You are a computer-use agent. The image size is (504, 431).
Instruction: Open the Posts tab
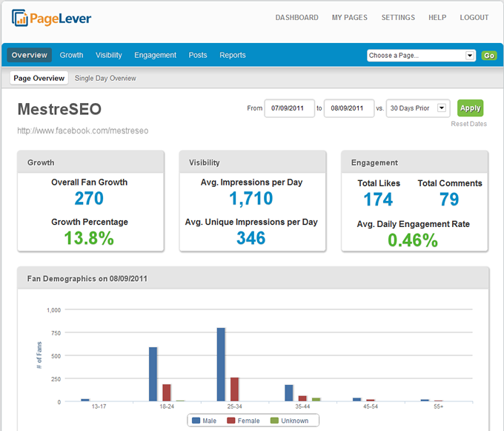(198, 55)
